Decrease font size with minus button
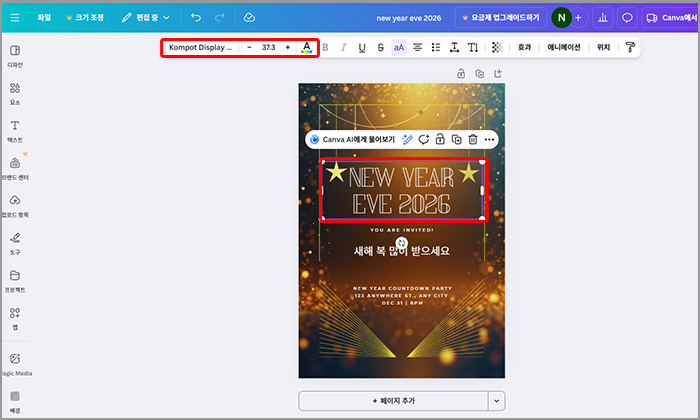This screenshot has width=700, height=420. tap(249, 47)
